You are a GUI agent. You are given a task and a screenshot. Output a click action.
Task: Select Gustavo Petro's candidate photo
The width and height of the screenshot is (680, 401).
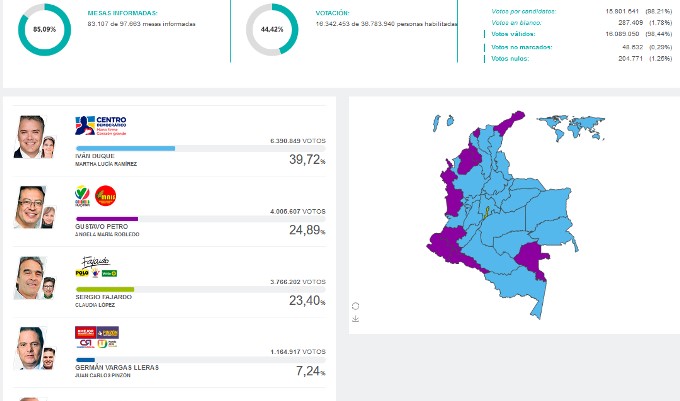(x=34, y=207)
